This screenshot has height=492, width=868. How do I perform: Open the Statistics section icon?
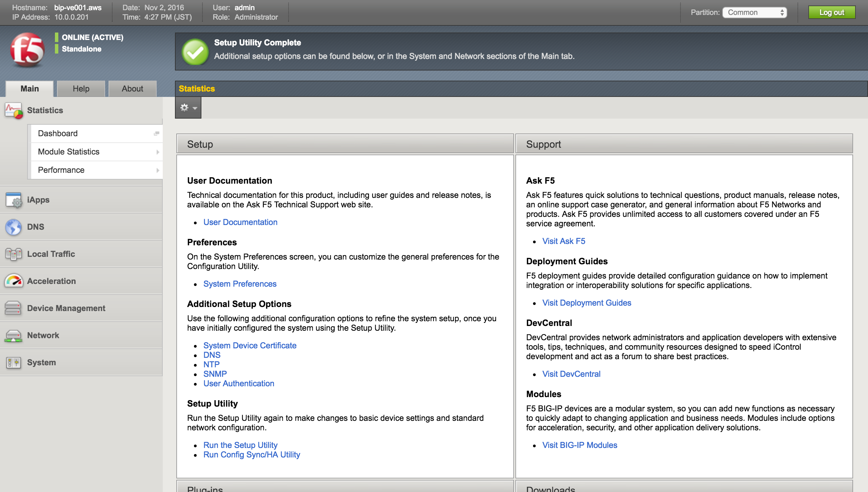click(x=14, y=110)
